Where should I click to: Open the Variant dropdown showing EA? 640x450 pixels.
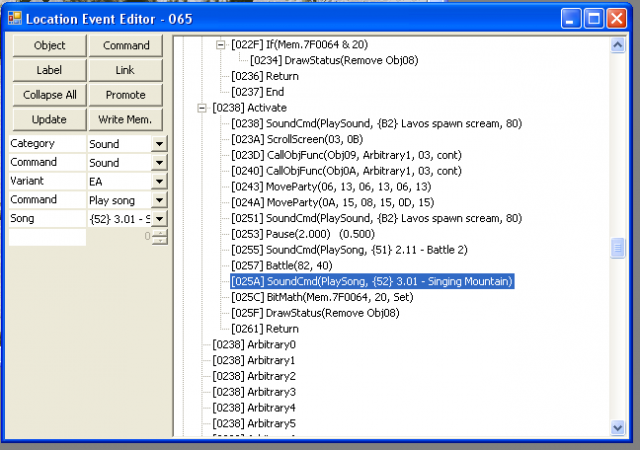point(158,181)
